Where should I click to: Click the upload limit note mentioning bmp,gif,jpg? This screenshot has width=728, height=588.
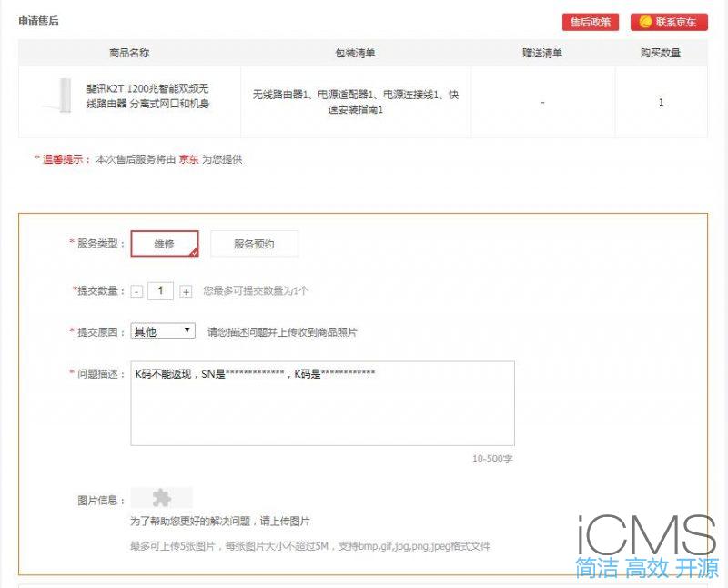pyautogui.click(x=310, y=546)
